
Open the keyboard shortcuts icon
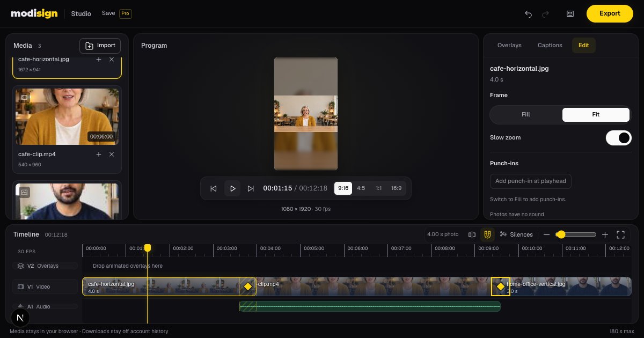coord(570,14)
